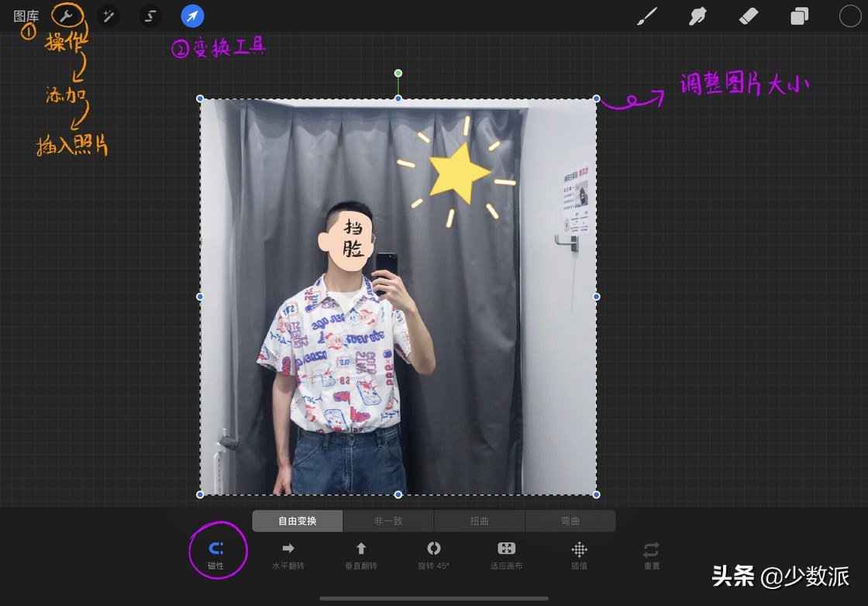Open the Interpolation options
The width and height of the screenshot is (868, 606).
tap(579, 550)
